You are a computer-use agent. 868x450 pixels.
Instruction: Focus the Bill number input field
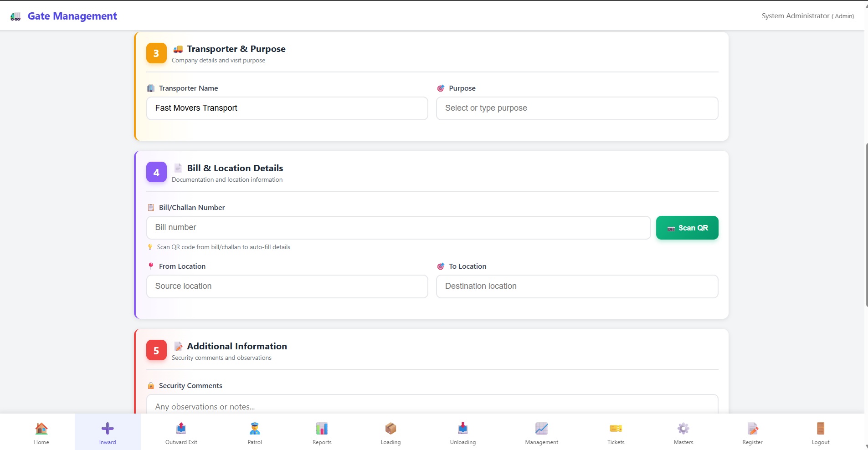click(x=398, y=228)
